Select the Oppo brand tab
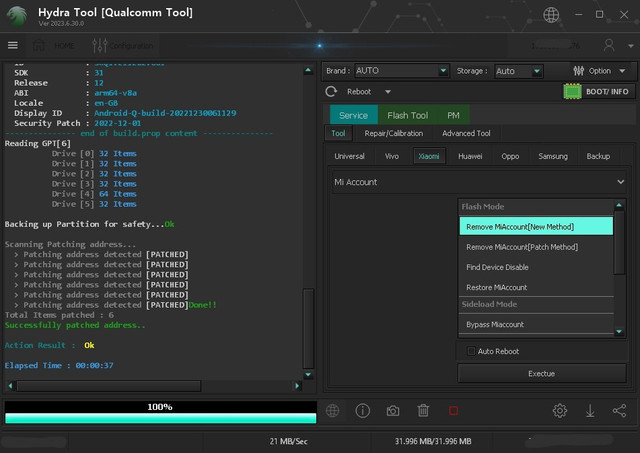The image size is (640, 453). (x=510, y=156)
